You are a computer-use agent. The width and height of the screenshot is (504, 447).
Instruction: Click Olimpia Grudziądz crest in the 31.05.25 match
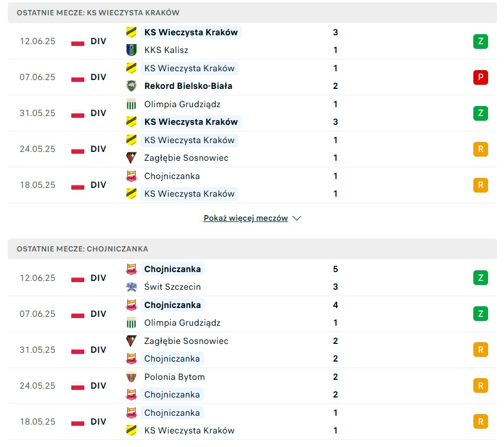(131, 104)
